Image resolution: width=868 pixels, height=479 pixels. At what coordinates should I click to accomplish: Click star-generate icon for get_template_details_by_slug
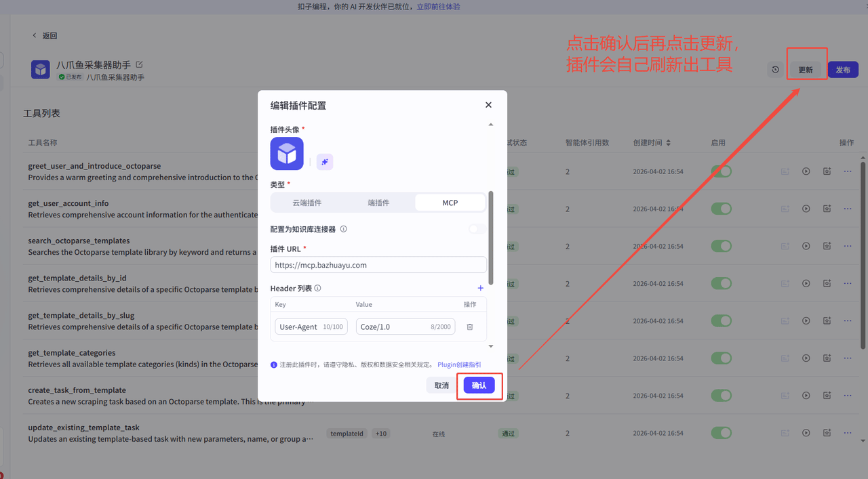click(x=827, y=320)
